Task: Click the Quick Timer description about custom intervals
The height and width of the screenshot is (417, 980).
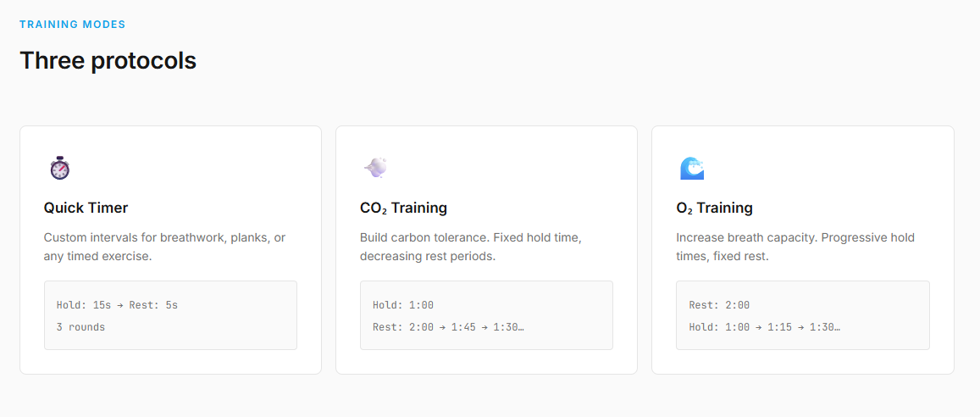Action: click(x=165, y=247)
